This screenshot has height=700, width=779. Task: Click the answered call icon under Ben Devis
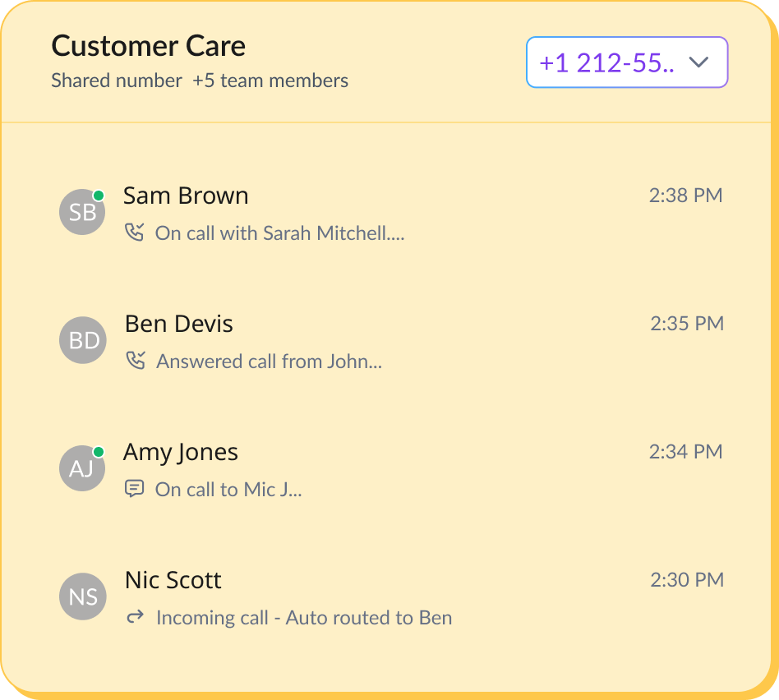(x=136, y=361)
